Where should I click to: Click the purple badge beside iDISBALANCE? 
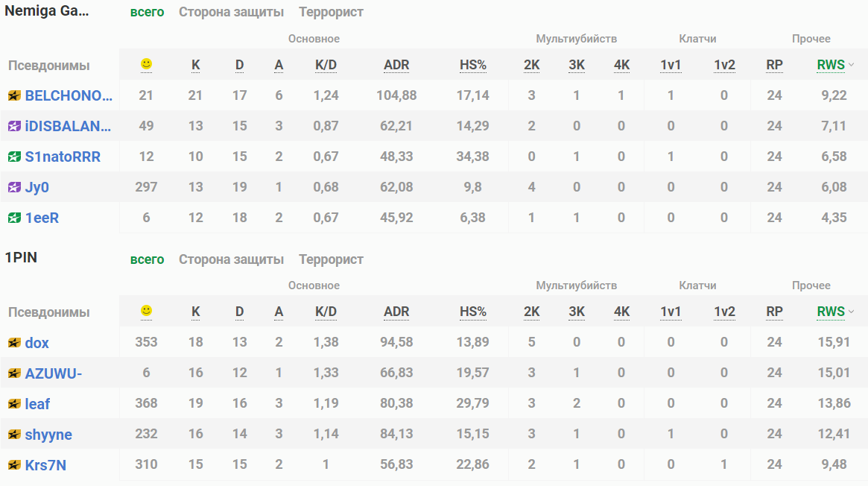tap(14, 126)
